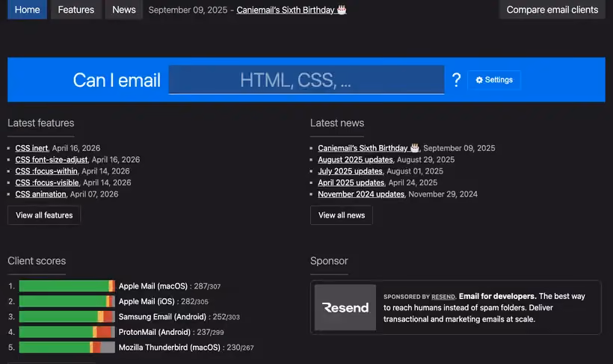Screen dimensions: 613x364
Task: Click the Apple Mail (macOS) client name
Action: 153,286
